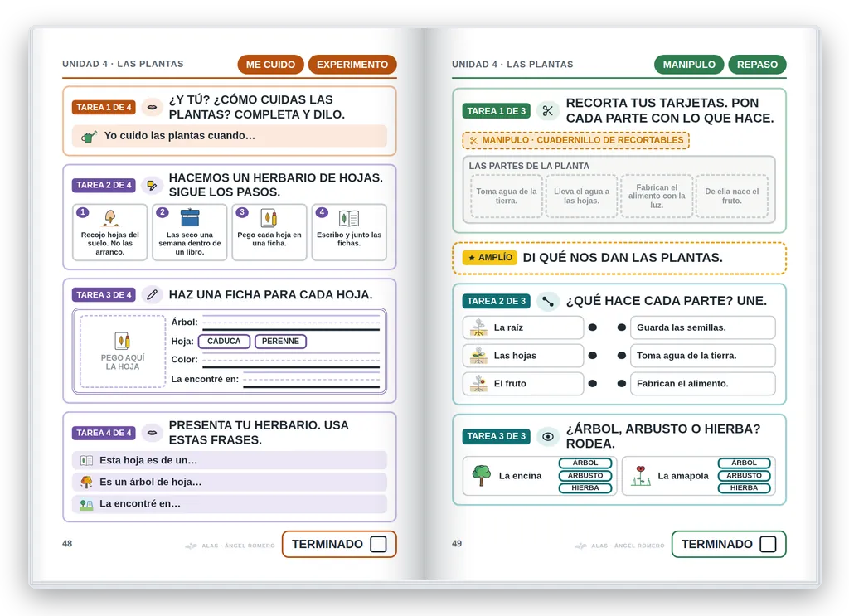Image resolution: width=849 pixels, height=616 pixels.
Task: Select ÁRBOL for La encina
Action: pos(585,463)
